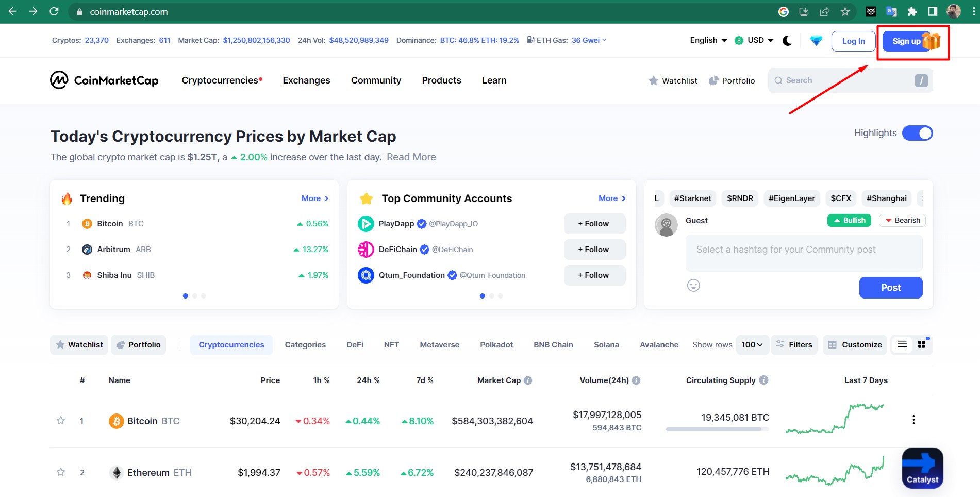Open Bitcoin row three-dot options menu
This screenshot has width=980, height=497.
[x=913, y=420]
